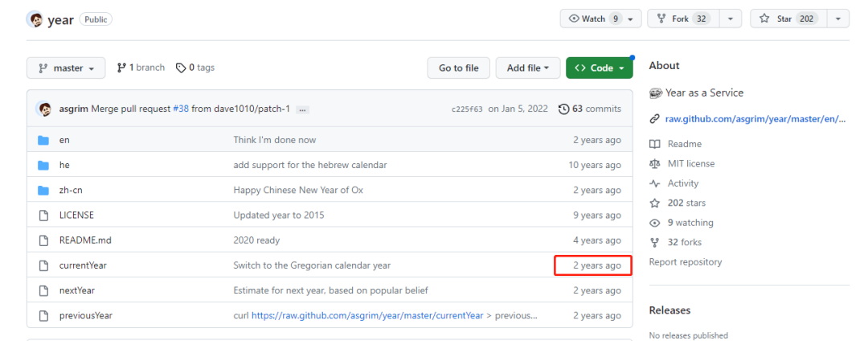Click the file icon for currentYear
868x341 pixels.
(x=43, y=265)
